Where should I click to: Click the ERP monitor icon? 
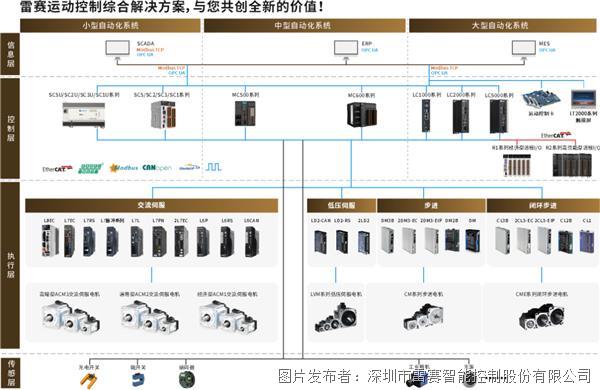click(346, 50)
